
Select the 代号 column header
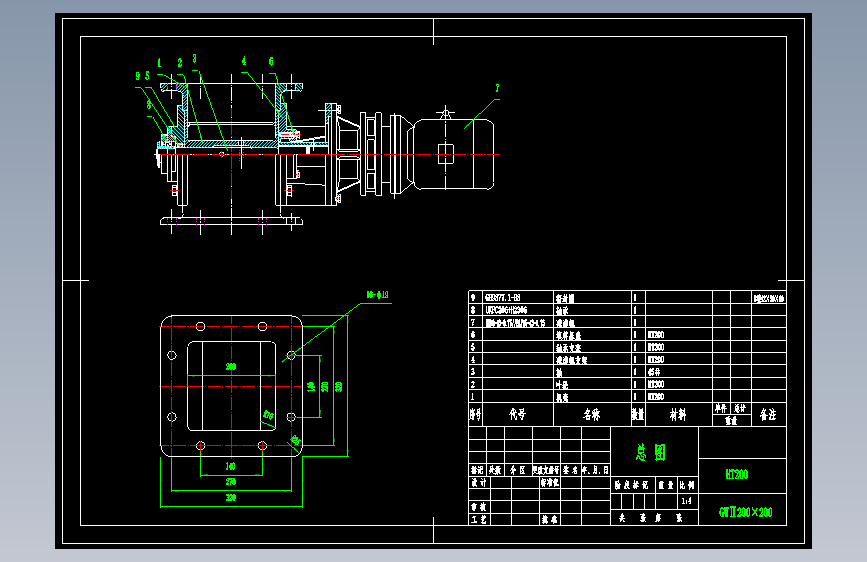click(x=517, y=414)
